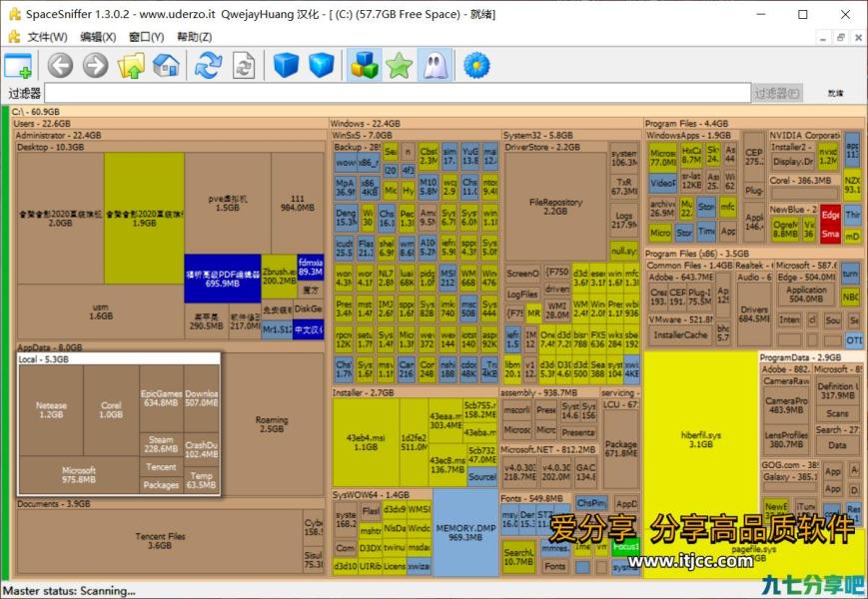Select the 111 984.0MB block
Image resolution: width=868 pixels, height=599 pixels.
click(x=298, y=203)
